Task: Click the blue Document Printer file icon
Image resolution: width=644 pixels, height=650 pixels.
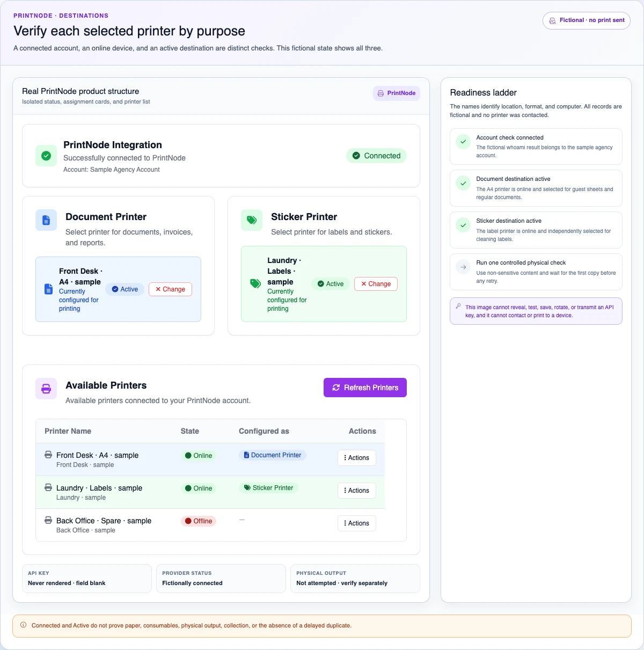Action: (46, 220)
